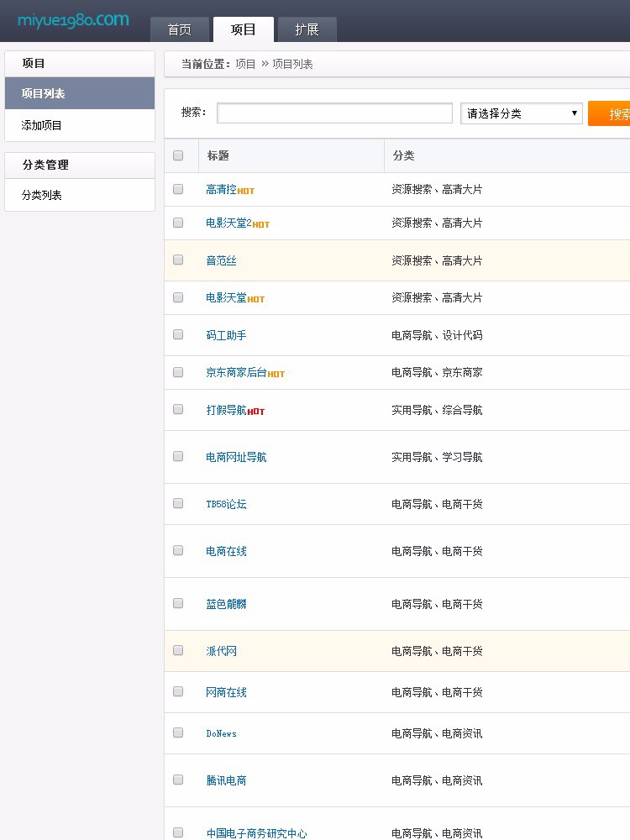The image size is (630, 840).
Task: Open the 码工助手 project link
Action: 226,335
